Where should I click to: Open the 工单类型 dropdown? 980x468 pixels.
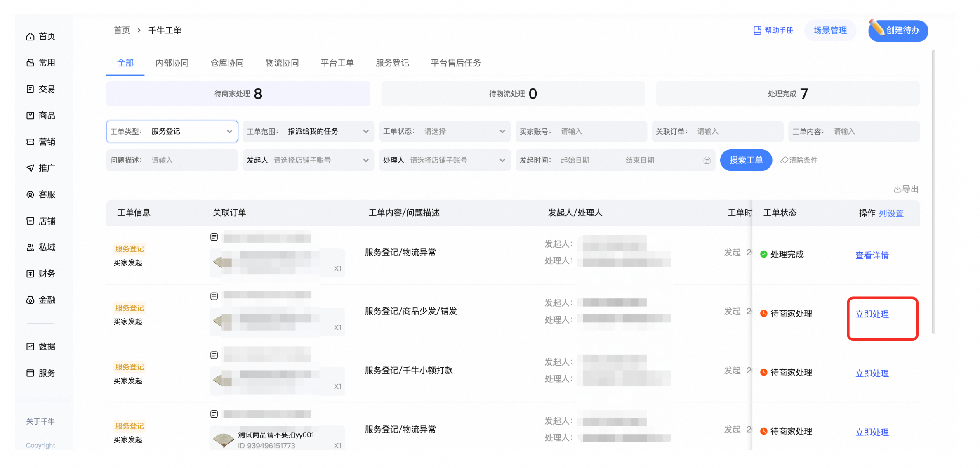(x=172, y=131)
